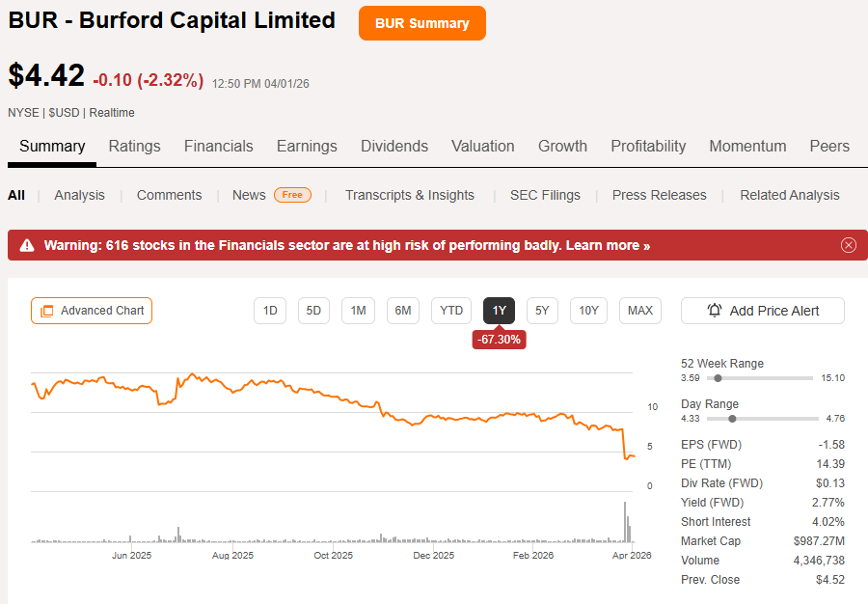
Task: Click the Dec 2025 axis label
Action: pyautogui.click(x=433, y=556)
